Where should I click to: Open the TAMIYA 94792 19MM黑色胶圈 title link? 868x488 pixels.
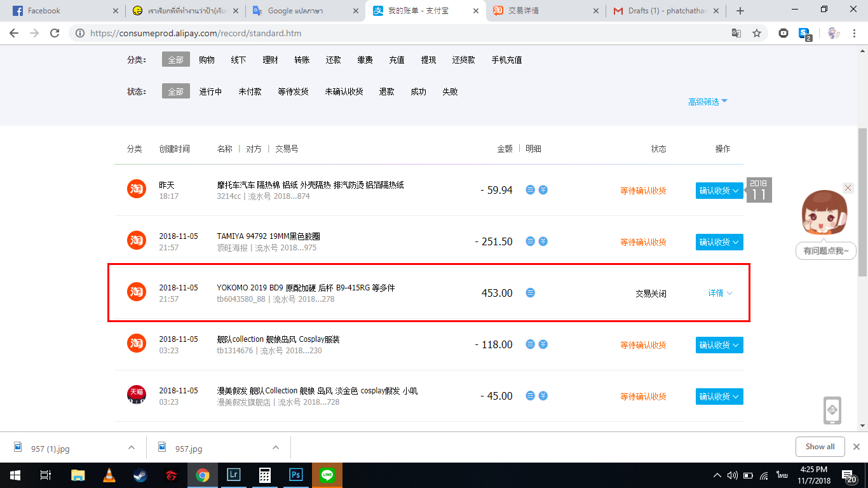point(268,236)
